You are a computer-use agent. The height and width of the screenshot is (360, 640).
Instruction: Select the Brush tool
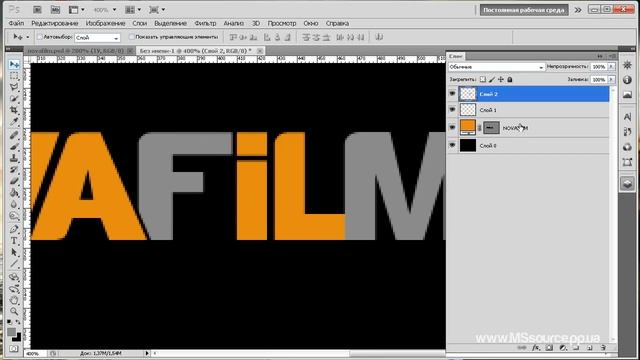(14, 147)
